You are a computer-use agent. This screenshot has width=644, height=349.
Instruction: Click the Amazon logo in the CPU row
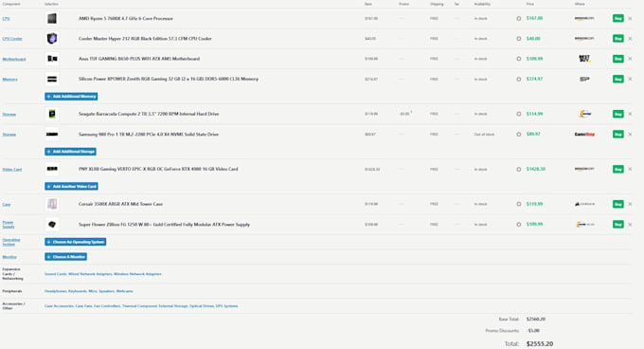(x=584, y=19)
